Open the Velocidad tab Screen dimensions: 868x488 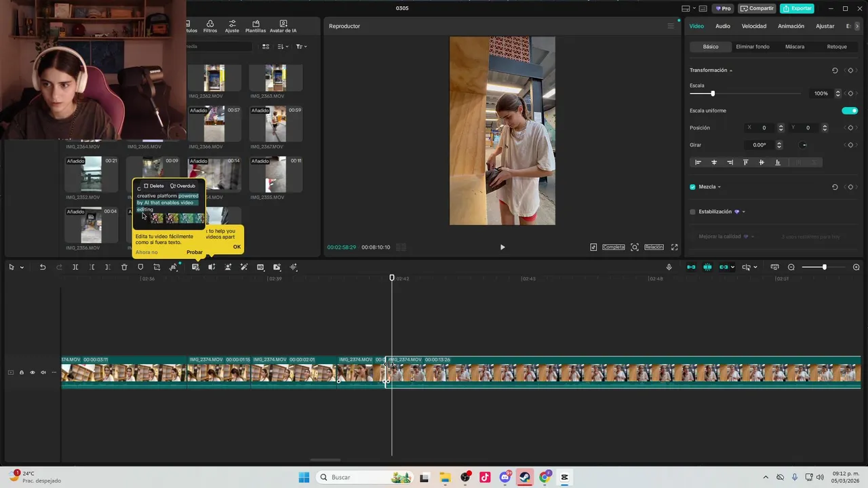pyautogui.click(x=754, y=26)
